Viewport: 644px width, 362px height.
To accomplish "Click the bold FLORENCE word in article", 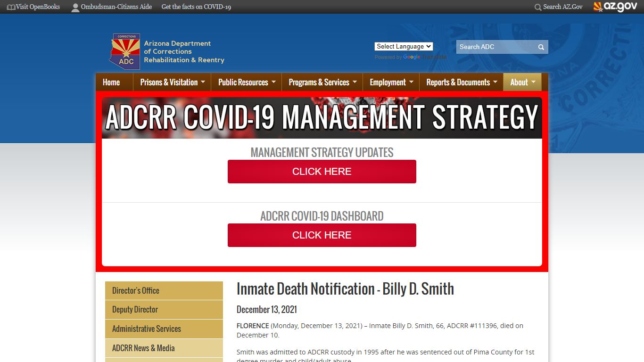I will 253,326.
